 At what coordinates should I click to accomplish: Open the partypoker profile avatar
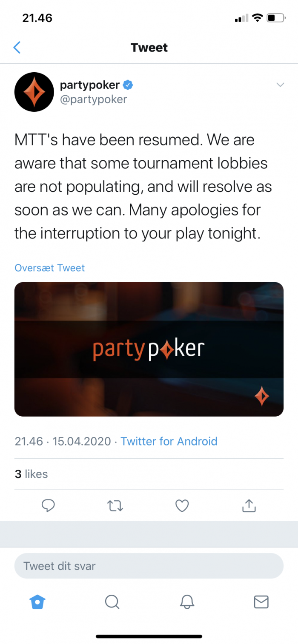click(34, 92)
